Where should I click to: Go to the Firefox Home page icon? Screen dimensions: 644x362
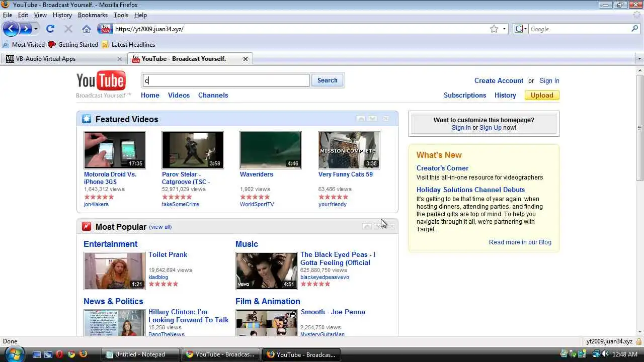[x=87, y=29]
